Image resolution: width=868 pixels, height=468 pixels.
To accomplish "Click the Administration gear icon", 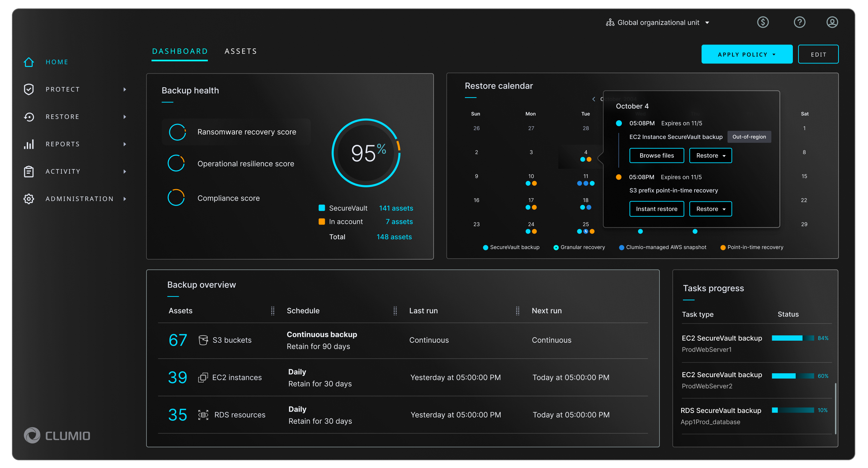I will pos(29,199).
